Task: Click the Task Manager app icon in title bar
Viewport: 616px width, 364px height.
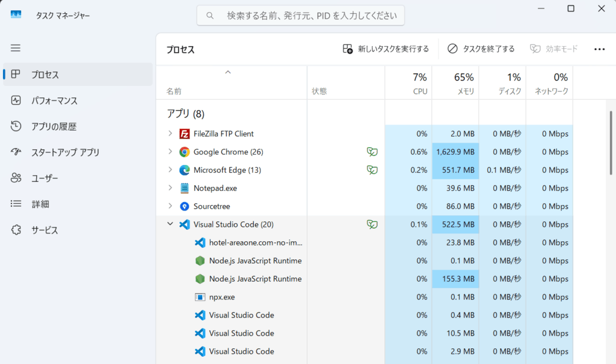Action: point(16,15)
